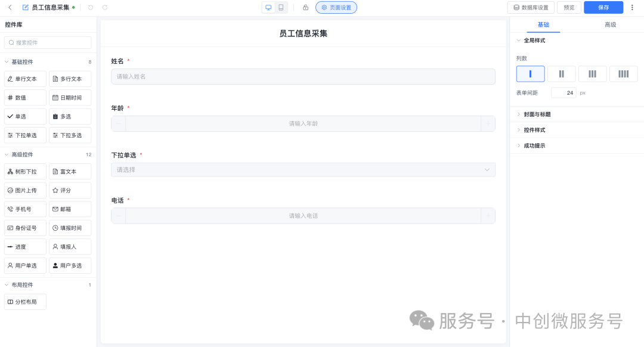Increase the 年龄 value with plus
This screenshot has width=644, height=347.
pyautogui.click(x=488, y=123)
